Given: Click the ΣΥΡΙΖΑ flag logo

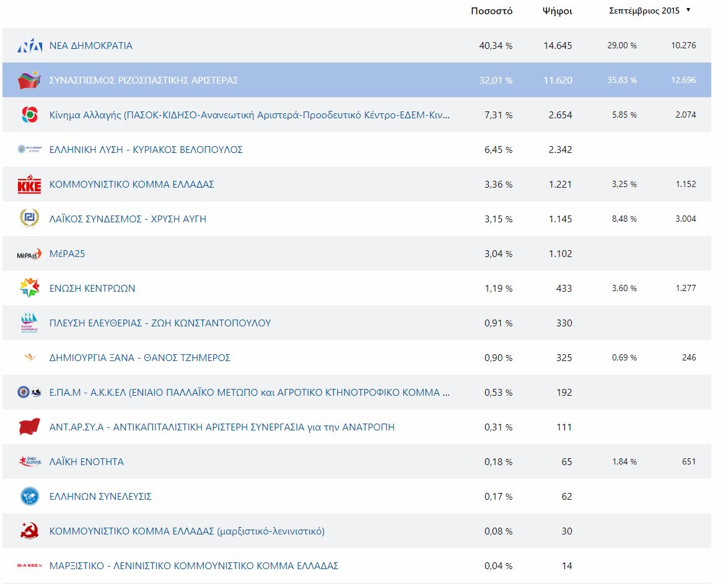Looking at the screenshot, I should (x=29, y=80).
